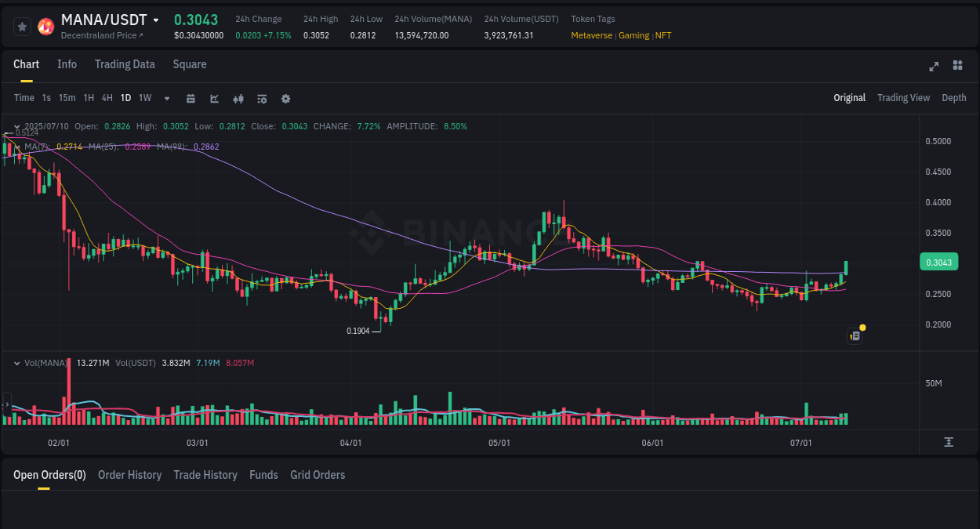The image size is (980, 529).
Task: Open the extra timeframes dropdown arrow
Action: (165, 98)
